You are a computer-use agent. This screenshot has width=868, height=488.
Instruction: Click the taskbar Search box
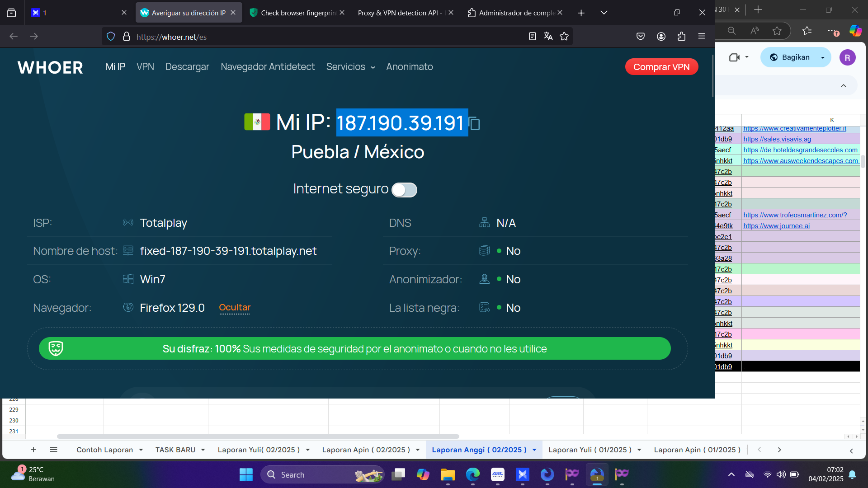322,474
